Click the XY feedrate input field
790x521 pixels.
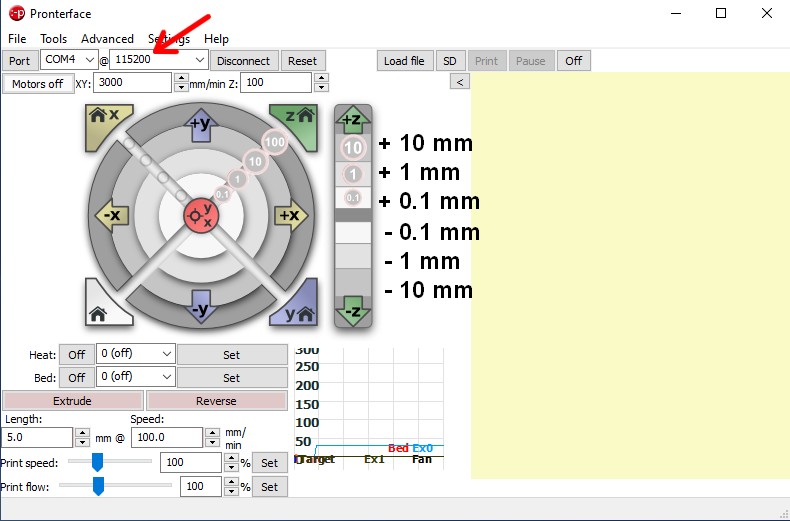[132, 82]
